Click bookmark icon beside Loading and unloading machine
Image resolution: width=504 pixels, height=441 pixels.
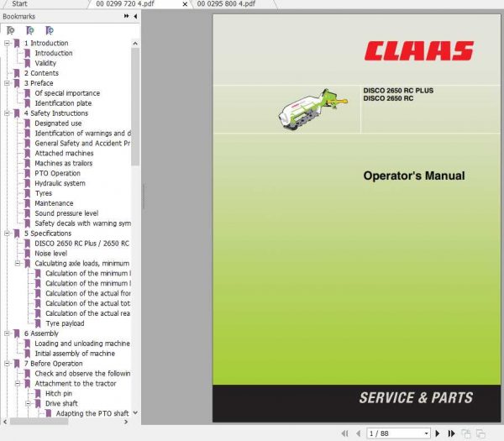28,344
